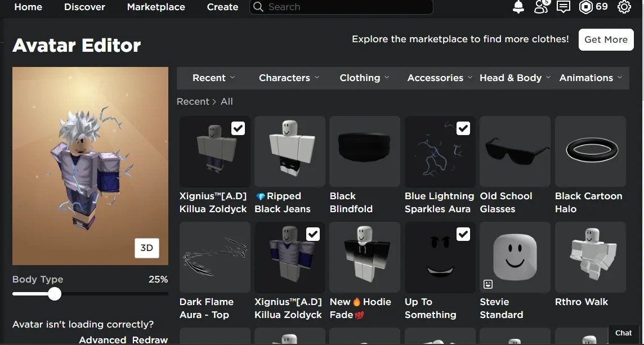Click the Get More button
Screen dimensions: 644x345
click(x=606, y=39)
